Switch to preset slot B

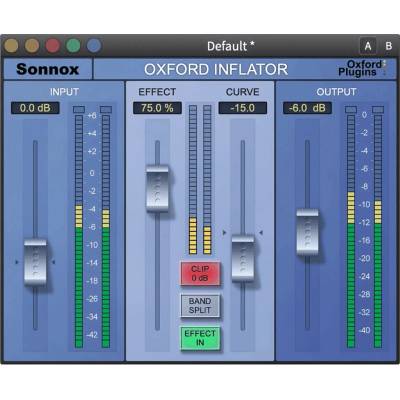[x=388, y=46]
